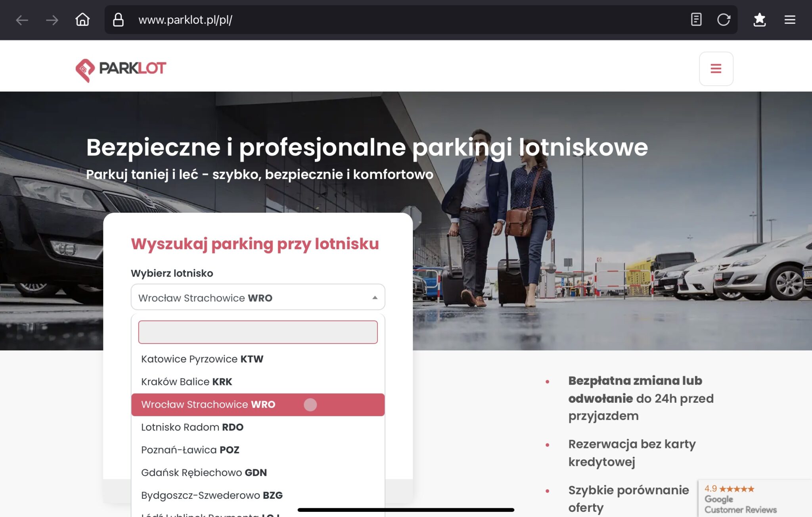Focus the airport search field in dropdown

(x=258, y=332)
